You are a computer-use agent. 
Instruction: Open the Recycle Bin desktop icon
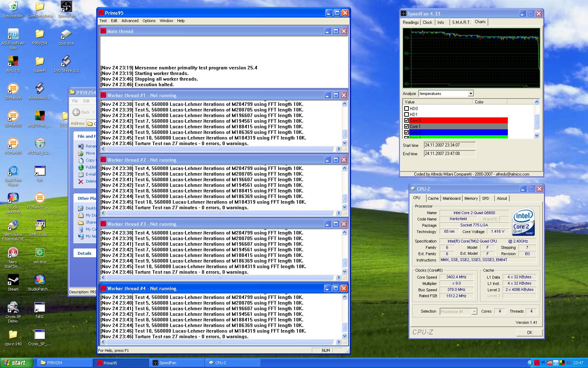coord(13,9)
